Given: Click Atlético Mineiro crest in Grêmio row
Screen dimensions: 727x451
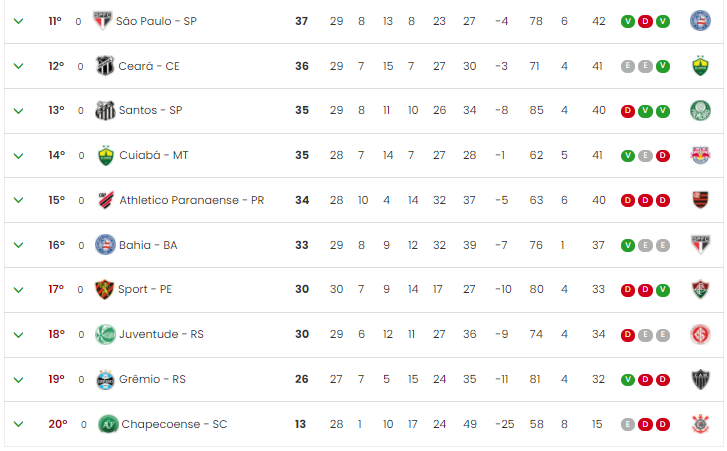Looking at the screenshot, I should [x=700, y=380].
